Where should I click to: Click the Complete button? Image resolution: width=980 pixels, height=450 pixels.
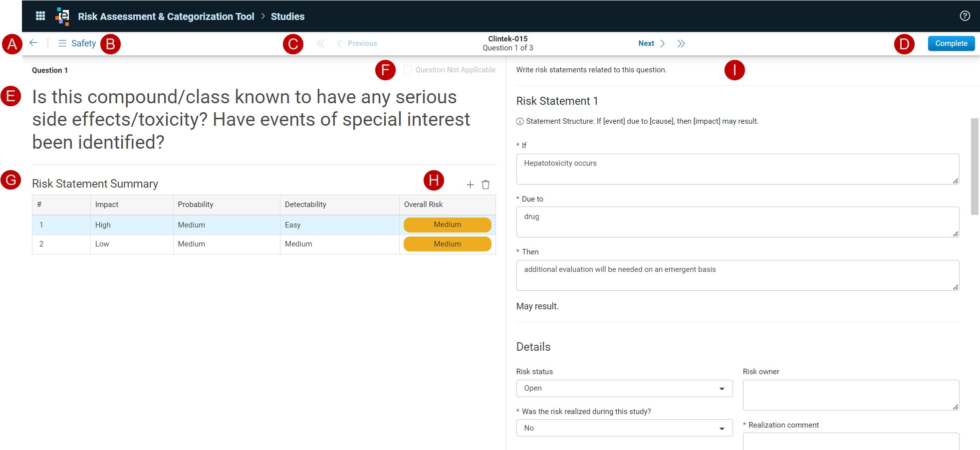(x=951, y=43)
